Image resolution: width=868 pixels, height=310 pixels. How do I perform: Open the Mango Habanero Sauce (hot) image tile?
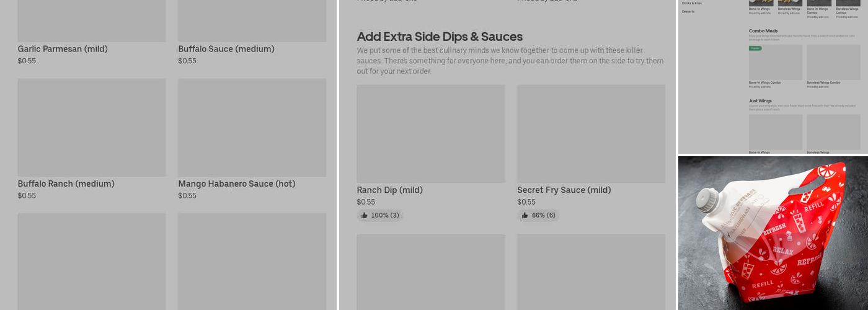[x=252, y=127]
